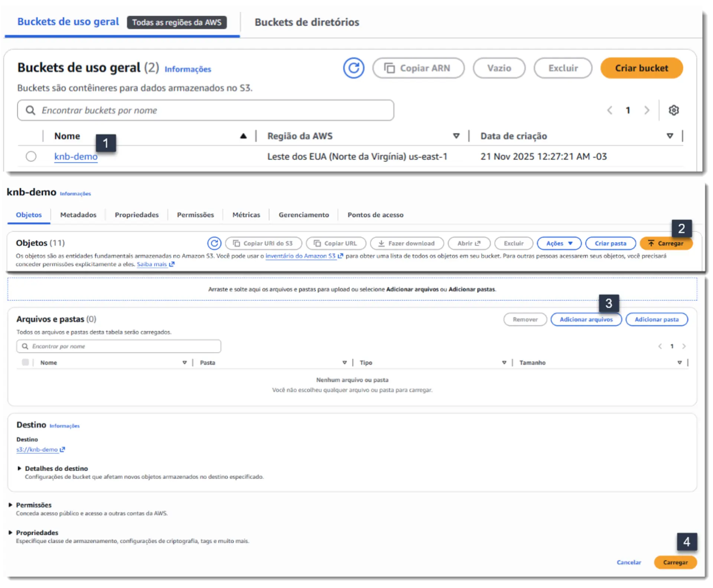Click the Adicionar arquivos button
Viewport: 713px width, 588px height.
pyautogui.click(x=586, y=319)
